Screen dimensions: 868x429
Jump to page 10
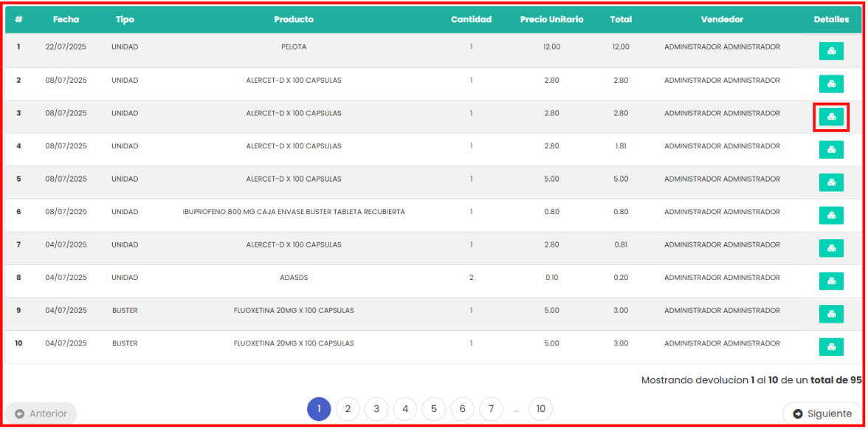point(541,409)
